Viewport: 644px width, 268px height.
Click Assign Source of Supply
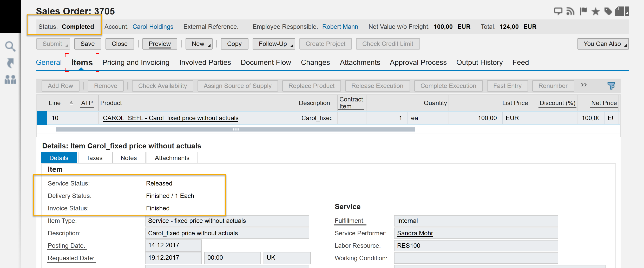(x=238, y=86)
